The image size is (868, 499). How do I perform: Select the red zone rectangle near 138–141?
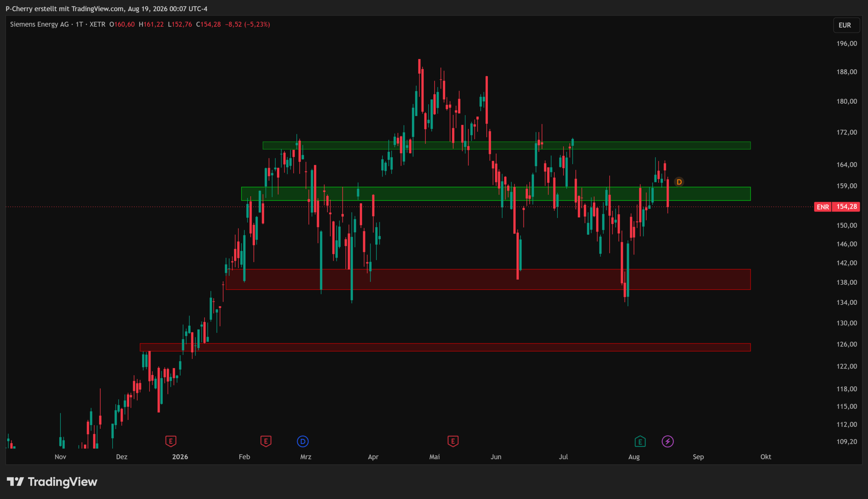click(488, 279)
